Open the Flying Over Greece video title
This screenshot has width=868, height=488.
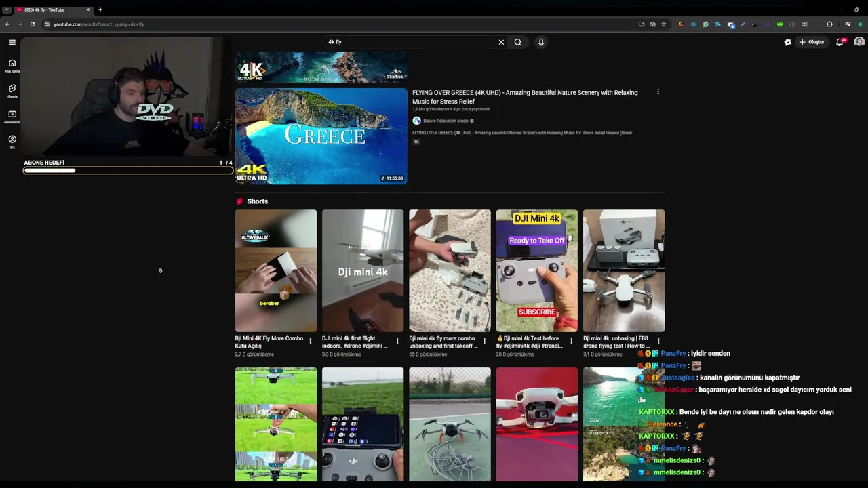(525, 97)
